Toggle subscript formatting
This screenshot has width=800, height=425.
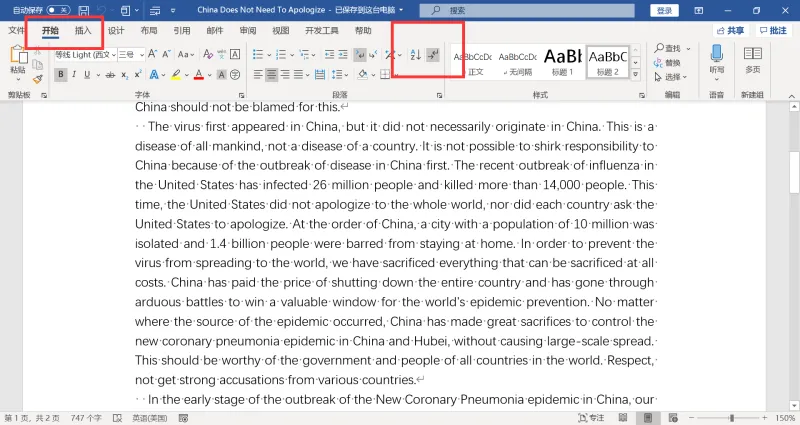125,74
